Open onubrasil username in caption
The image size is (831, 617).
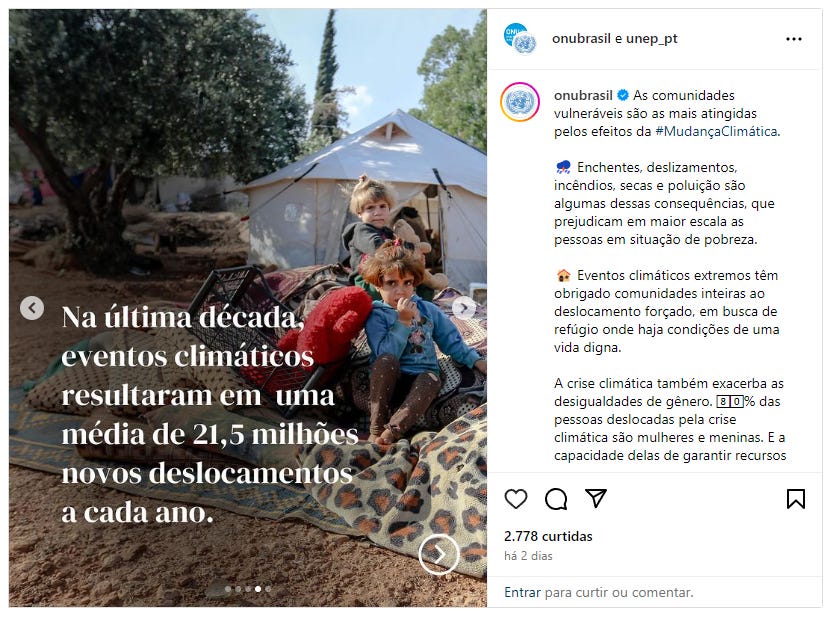click(583, 95)
